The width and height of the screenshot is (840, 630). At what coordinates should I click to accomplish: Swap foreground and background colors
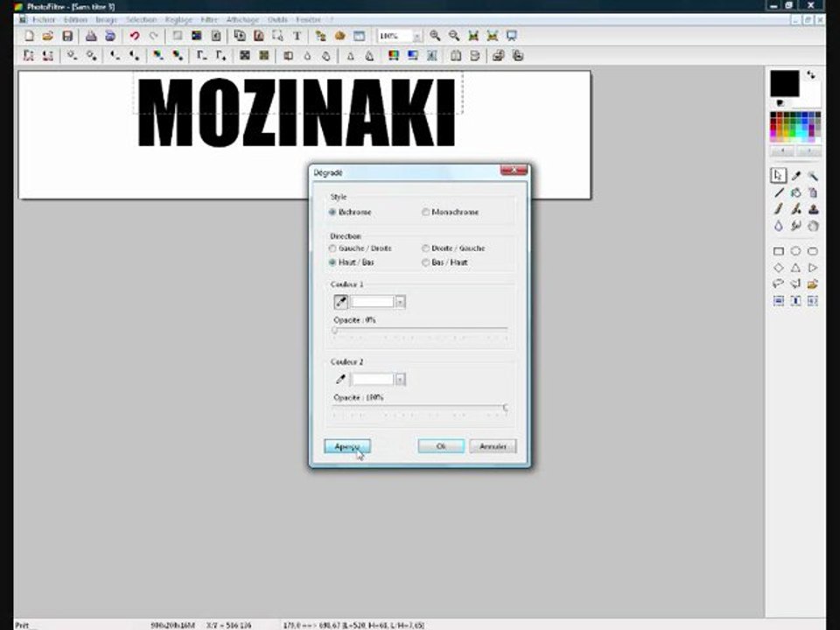811,75
